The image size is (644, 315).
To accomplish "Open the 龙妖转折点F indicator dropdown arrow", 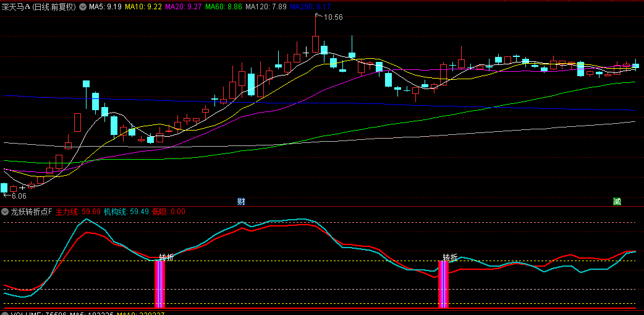I will pyautogui.click(x=5, y=212).
